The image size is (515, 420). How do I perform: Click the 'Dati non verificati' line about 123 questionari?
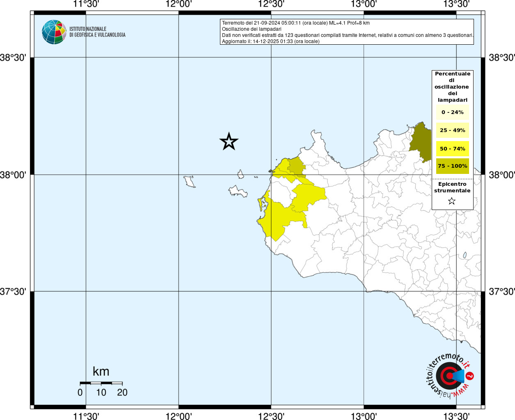click(348, 35)
